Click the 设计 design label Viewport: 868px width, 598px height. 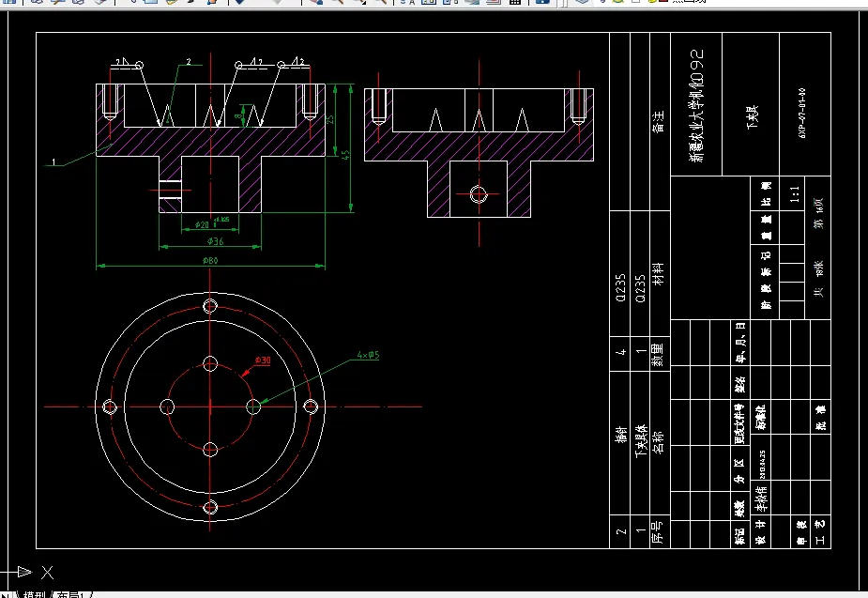[761, 531]
